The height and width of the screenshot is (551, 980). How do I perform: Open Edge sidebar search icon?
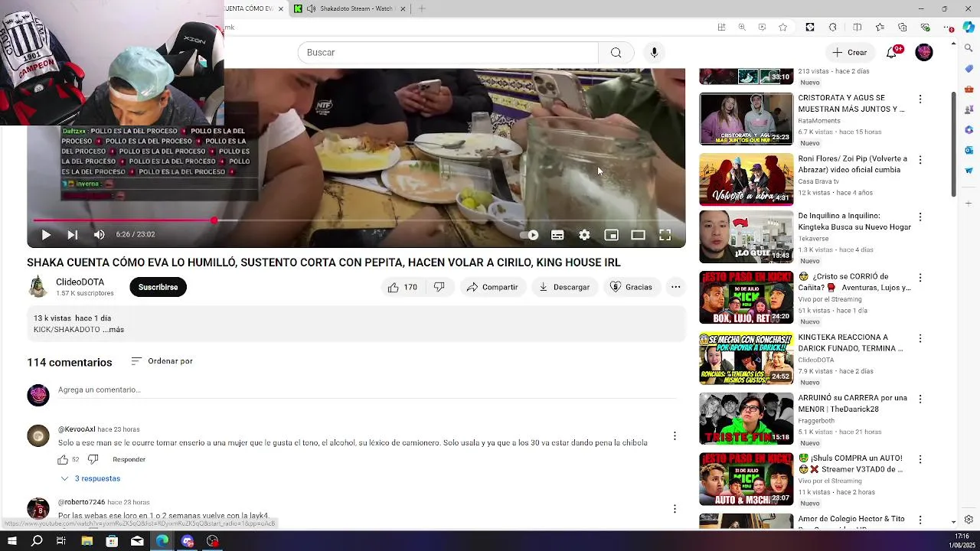pyautogui.click(x=969, y=48)
